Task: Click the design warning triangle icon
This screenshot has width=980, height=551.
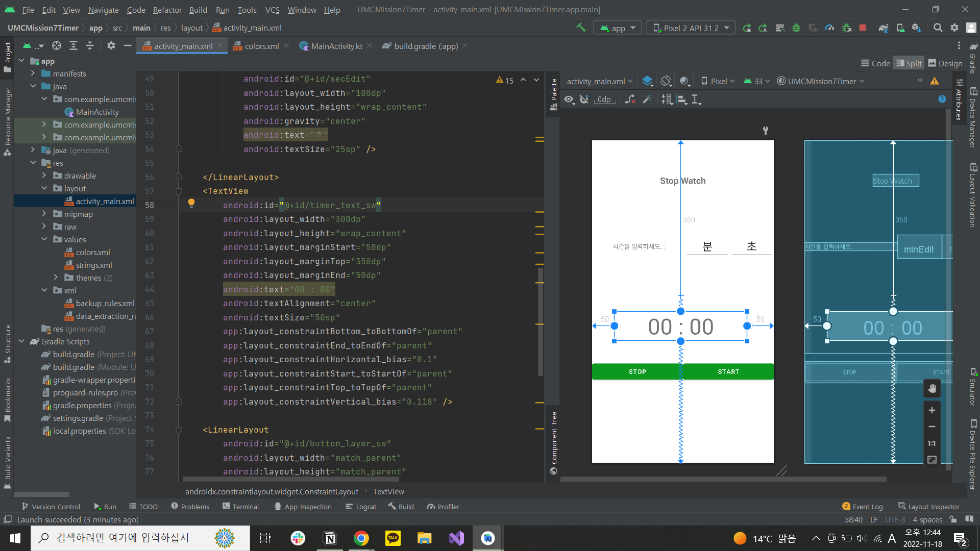Action: (x=935, y=81)
